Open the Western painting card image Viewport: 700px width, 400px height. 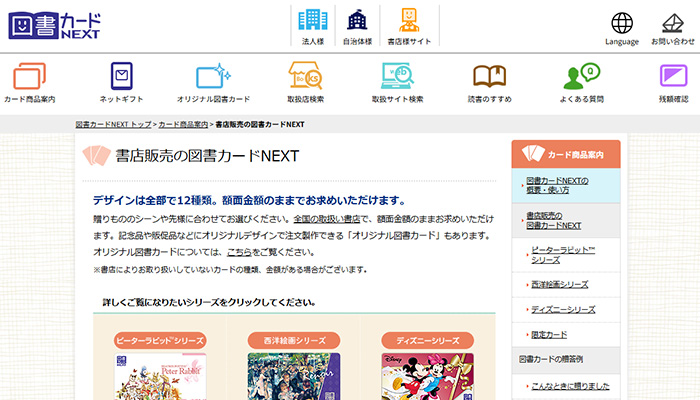click(x=294, y=376)
